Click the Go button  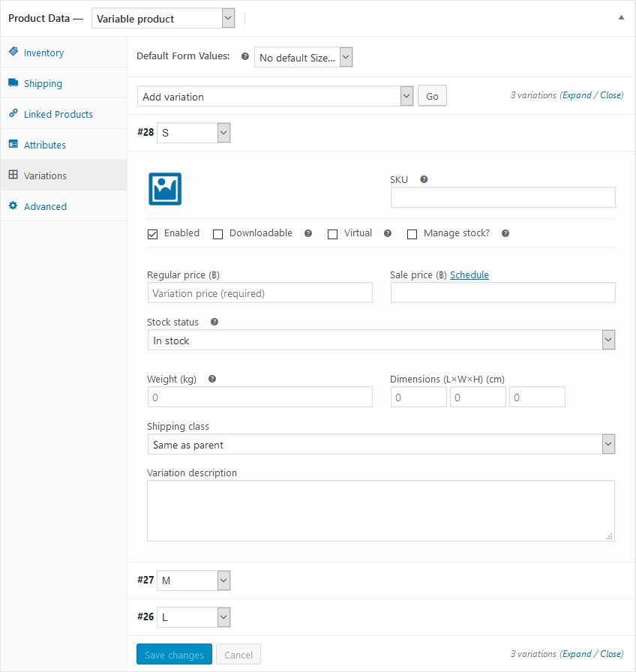pyautogui.click(x=432, y=96)
